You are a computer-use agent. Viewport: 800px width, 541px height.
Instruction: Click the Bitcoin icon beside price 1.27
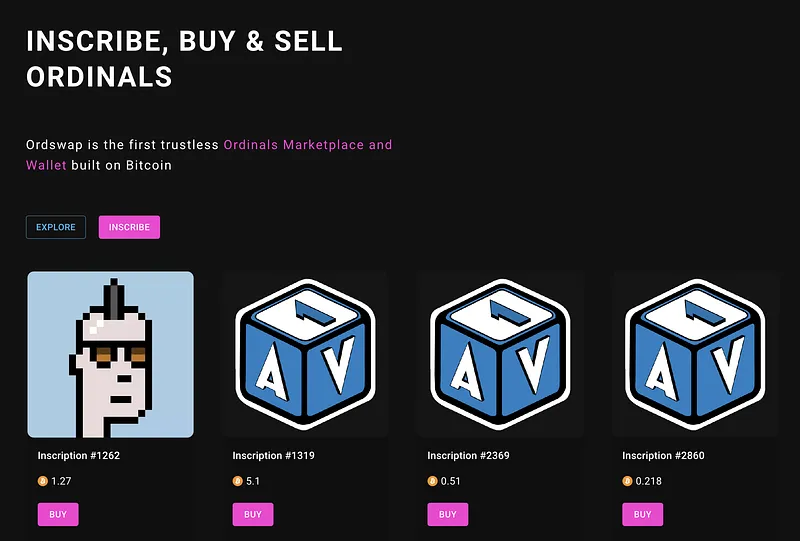tap(43, 481)
